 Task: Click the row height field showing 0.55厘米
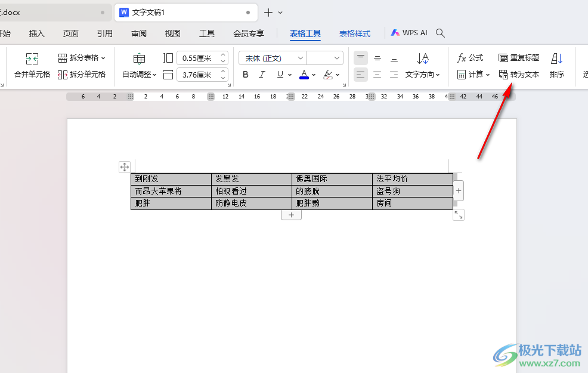(198, 58)
